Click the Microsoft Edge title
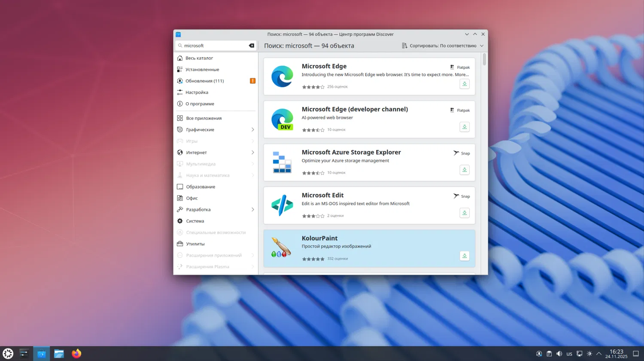Viewport: 644px width, 361px height. pos(324,66)
